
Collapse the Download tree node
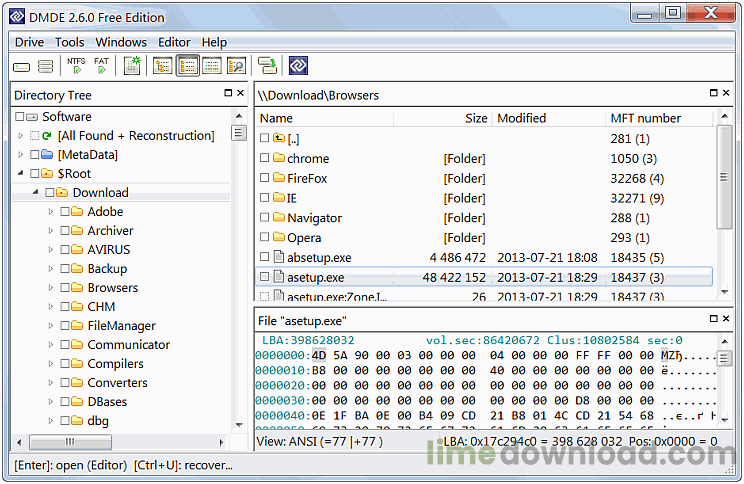point(36,193)
